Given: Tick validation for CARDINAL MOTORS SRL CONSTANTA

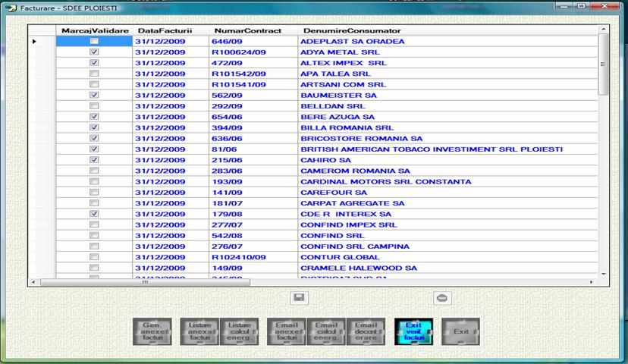Looking at the screenshot, I should coord(94,181).
